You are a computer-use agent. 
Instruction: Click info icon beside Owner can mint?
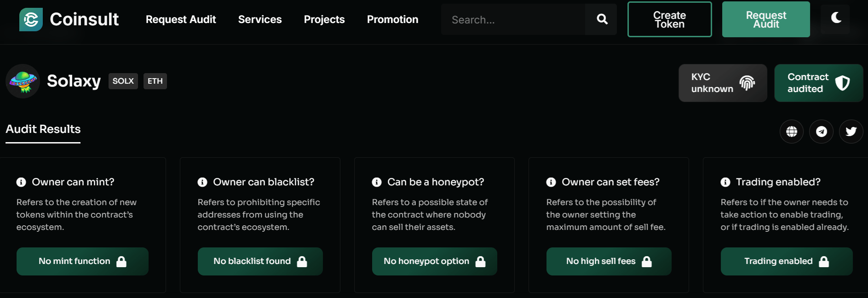point(21,182)
